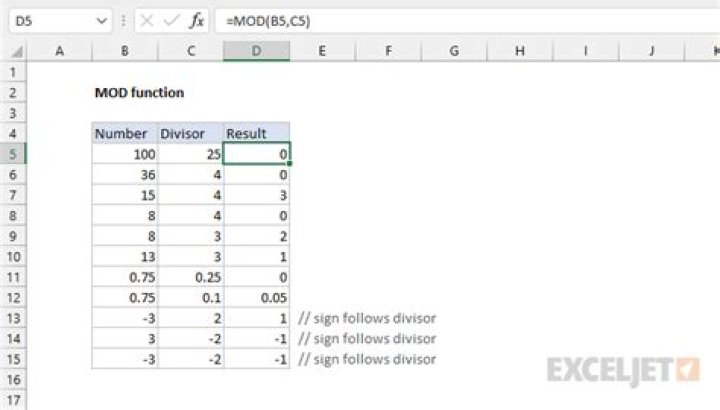Viewport: 720px width, 410px height.
Task: Open the Name Box dropdown arrow
Action: tap(102, 19)
